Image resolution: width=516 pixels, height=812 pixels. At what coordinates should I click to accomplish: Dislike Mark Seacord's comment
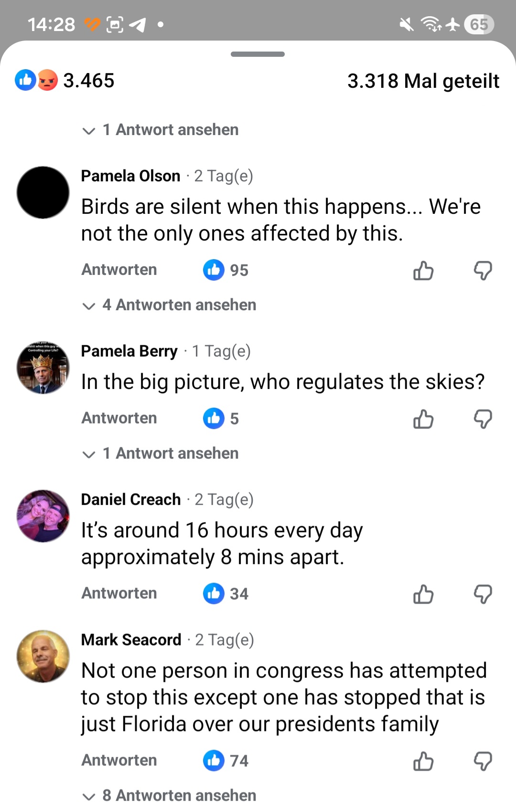click(483, 761)
